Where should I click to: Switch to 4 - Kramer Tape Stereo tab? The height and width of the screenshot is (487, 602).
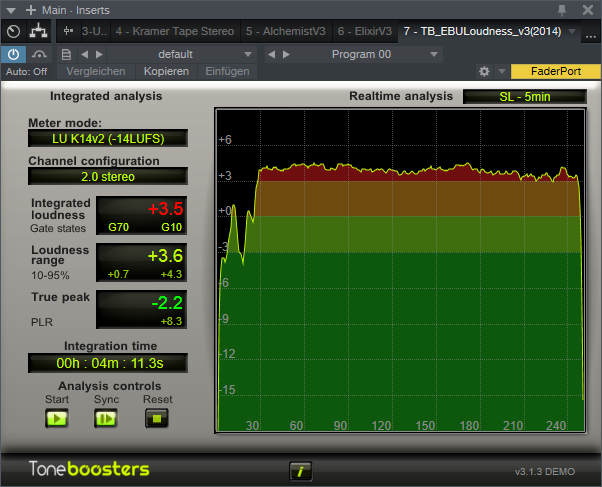(x=175, y=31)
